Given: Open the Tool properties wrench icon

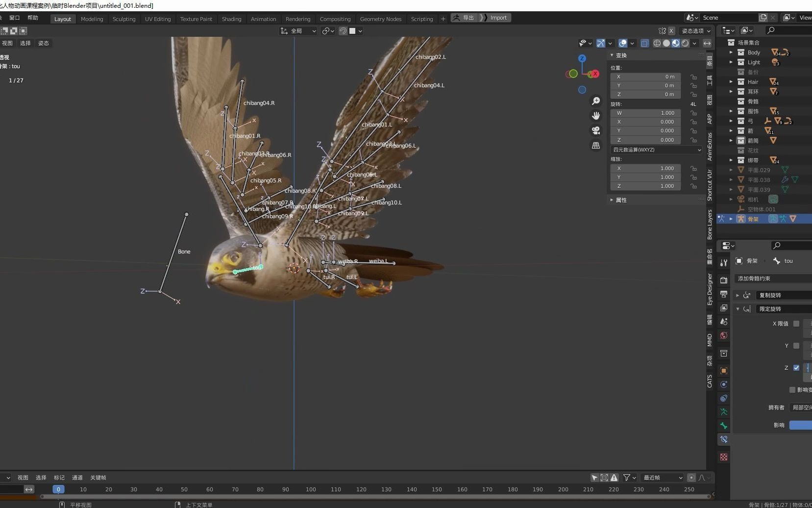Looking at the screenshot, I should coord(724,263).
